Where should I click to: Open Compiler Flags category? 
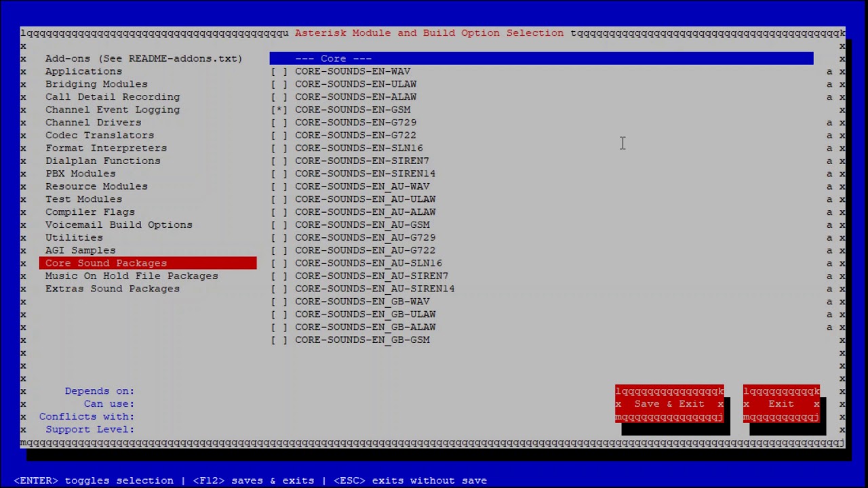[90, 212]
